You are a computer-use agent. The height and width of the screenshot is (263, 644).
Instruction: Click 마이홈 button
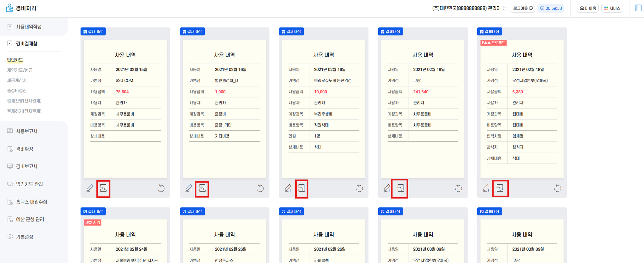coord(588,8)
